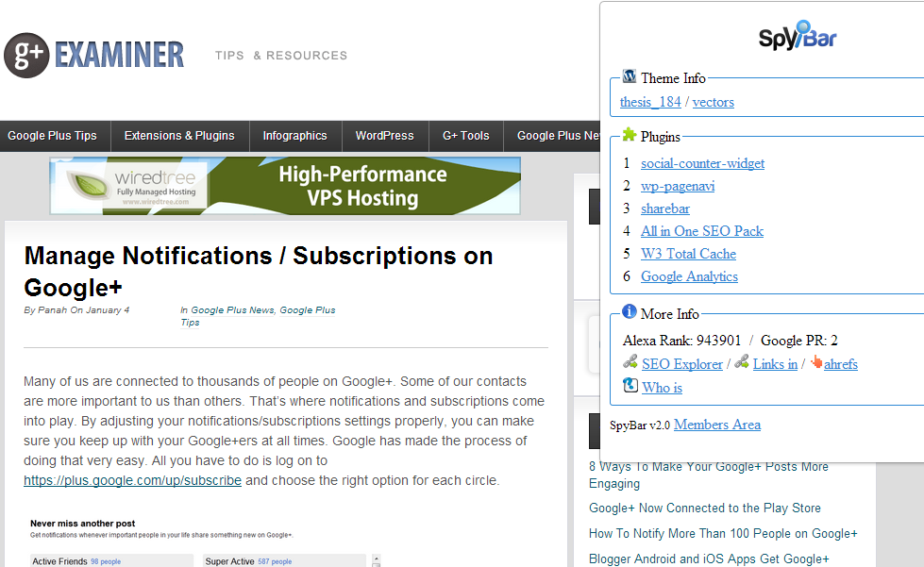Viewport: 924px width, 567px height.
Task: Open Blogger Android and iOS Apps link
Action: pos(709,559)
